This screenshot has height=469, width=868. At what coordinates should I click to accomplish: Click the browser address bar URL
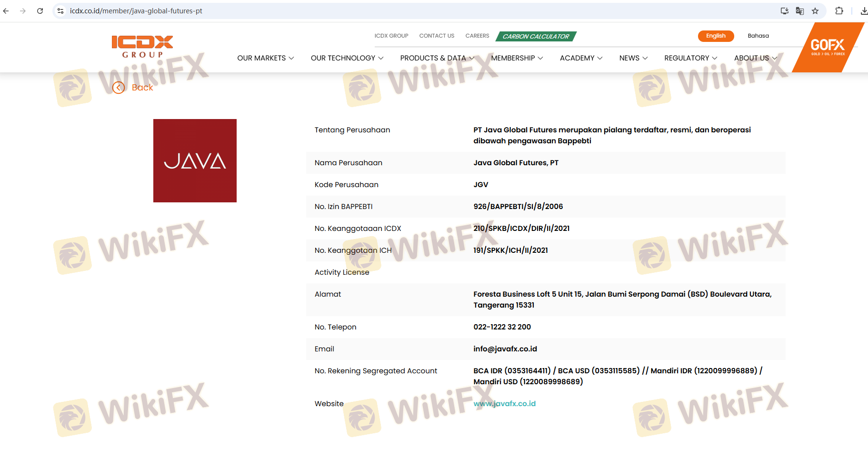136,11
